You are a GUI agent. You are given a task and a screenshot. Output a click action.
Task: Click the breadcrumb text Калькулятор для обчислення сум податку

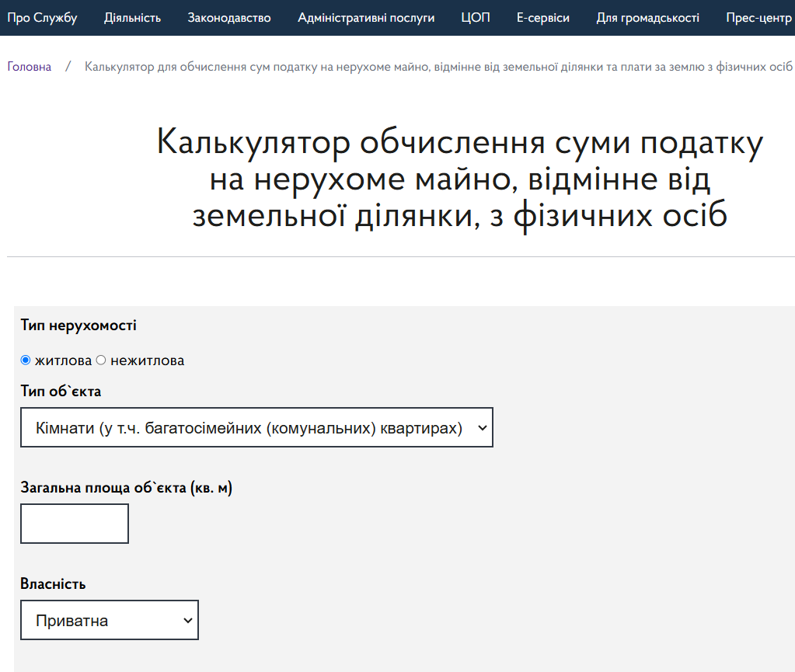[x=200, y=66]
